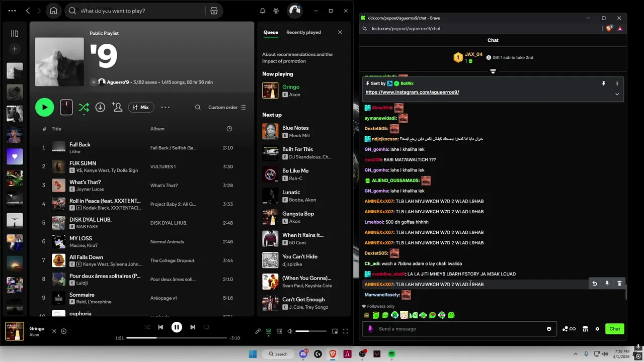
Task: Show hidden icons in Windows system tray
Action: pos(575,354)
